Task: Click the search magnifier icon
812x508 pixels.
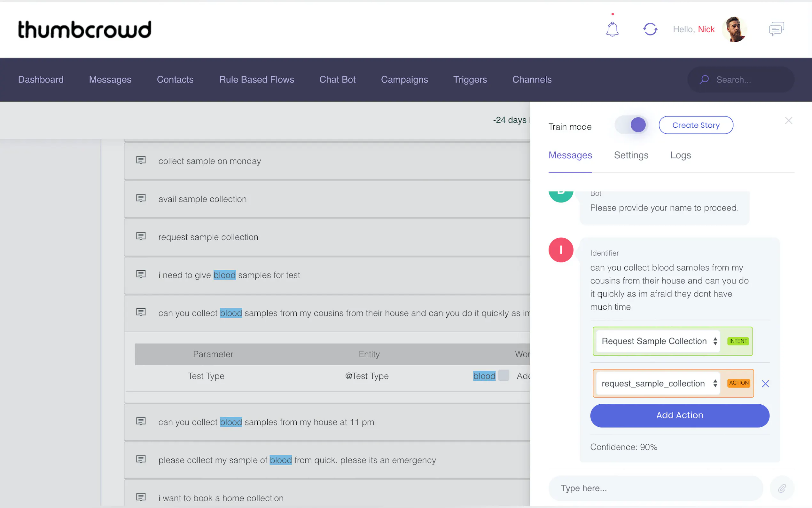Action: (x=704, y=80)
